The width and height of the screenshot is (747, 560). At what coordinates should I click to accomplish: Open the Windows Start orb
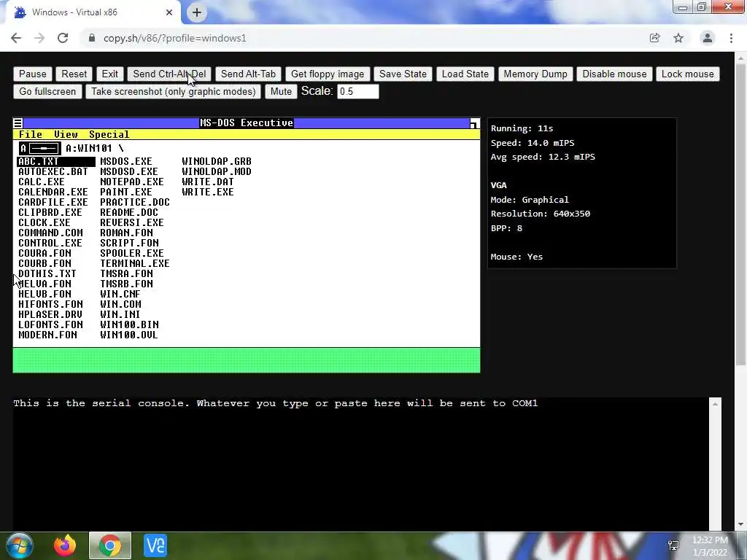click(20, 545)
